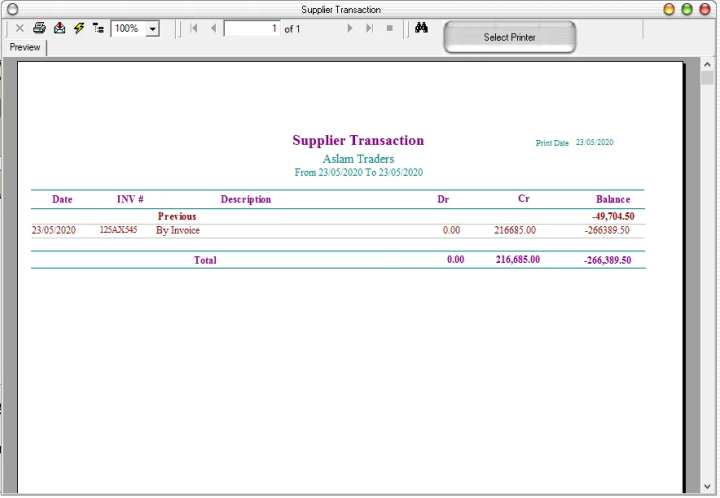This screenshot has height=498, width=720.
Task: Click the stop loading square icon
Action: pyautogui.click(x=389, y=28)
